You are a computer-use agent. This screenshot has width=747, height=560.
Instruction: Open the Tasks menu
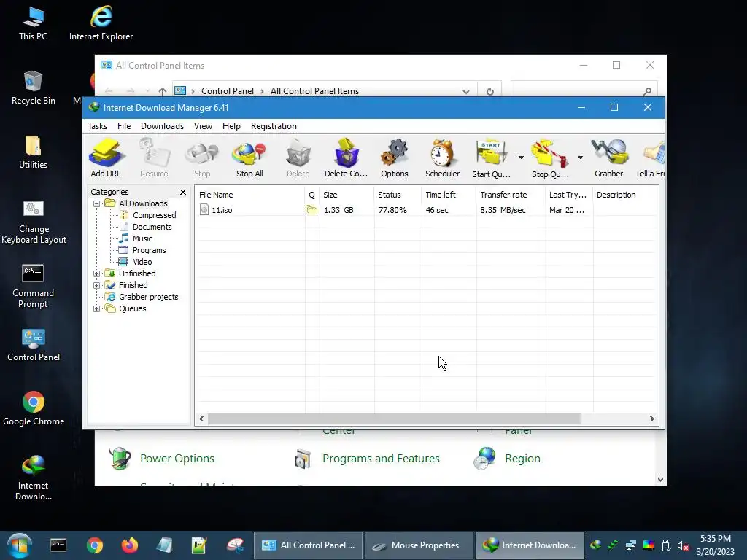(x=97, y=126)
